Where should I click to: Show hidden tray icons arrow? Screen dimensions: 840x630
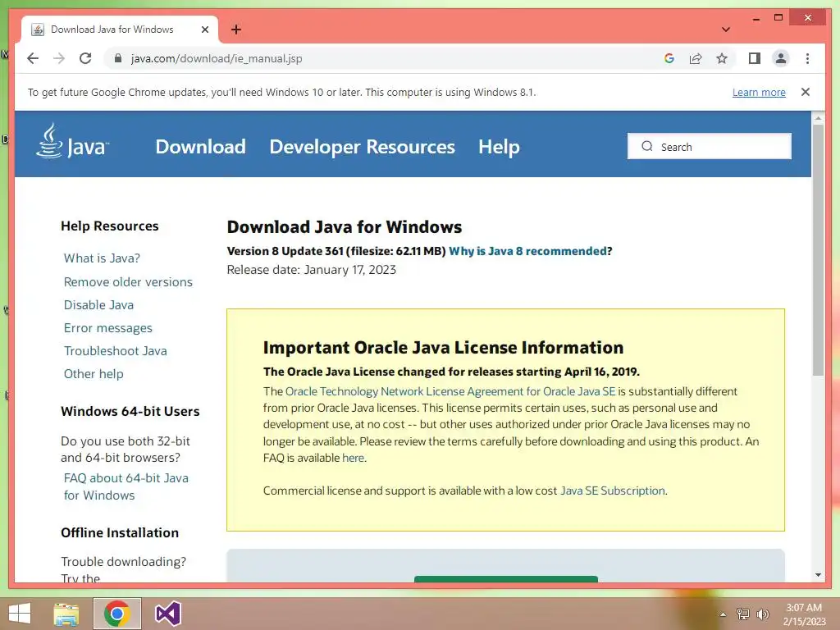click(723, 614)
